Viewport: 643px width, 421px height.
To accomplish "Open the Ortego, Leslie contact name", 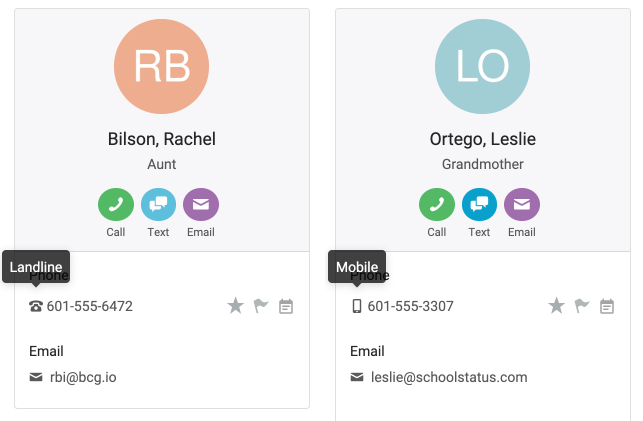I will 483,139.
